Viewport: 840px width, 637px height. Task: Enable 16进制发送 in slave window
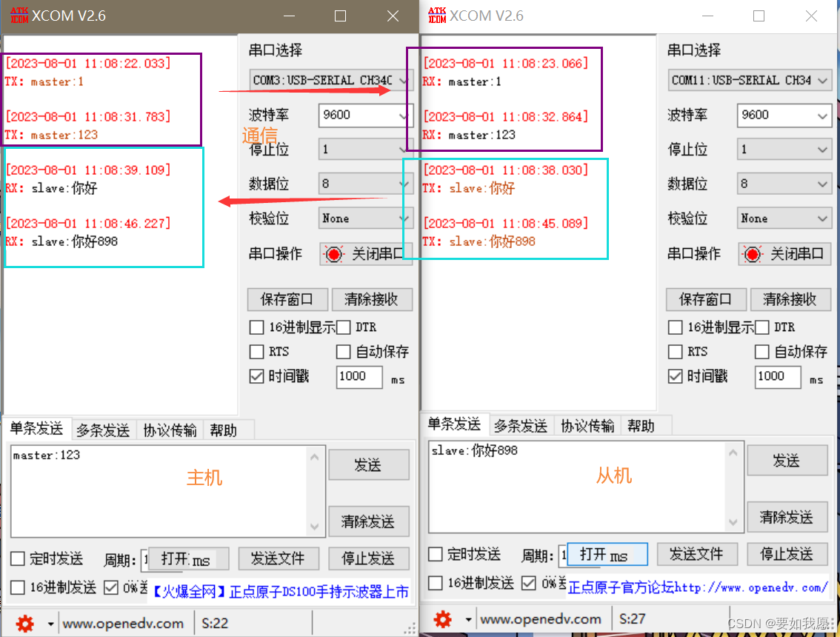[x=436, y=582]
